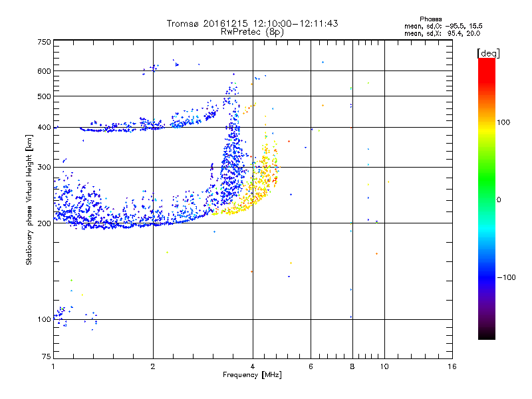The image size is (532, 399).
Task: Click the '750' y-axis tick label
Action: click(44, 42)
